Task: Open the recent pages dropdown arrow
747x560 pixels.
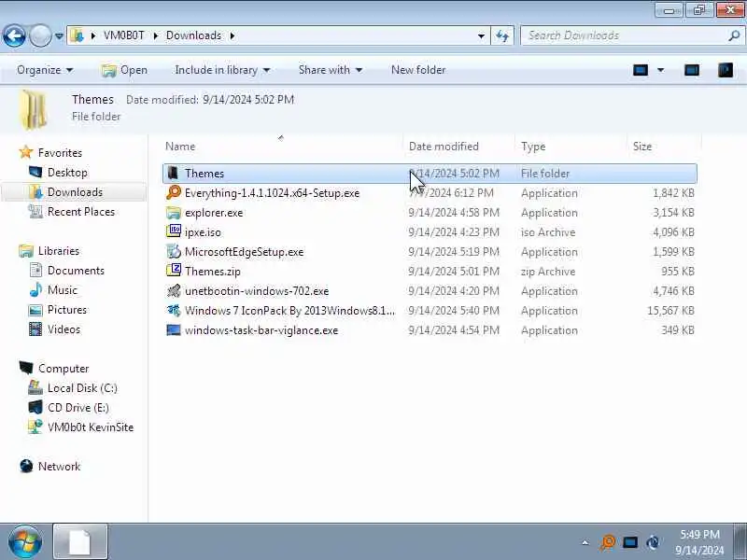Action: (59, 35)
